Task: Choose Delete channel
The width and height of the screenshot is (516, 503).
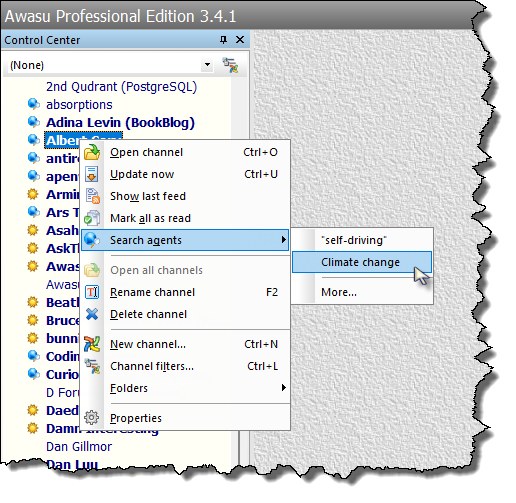Action: (185, 314)
